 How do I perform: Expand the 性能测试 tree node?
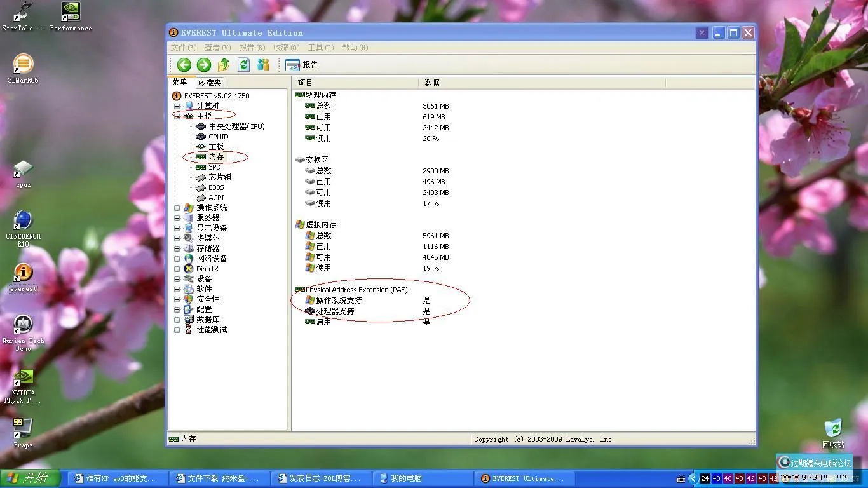(x=177, y=329)
